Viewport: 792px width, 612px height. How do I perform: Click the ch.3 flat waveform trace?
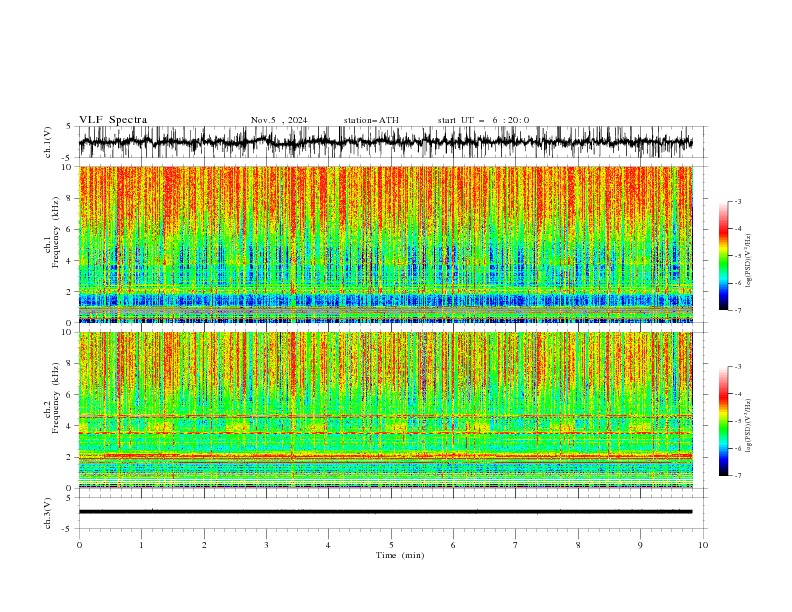pyautogui.click(x=385, y=512)
